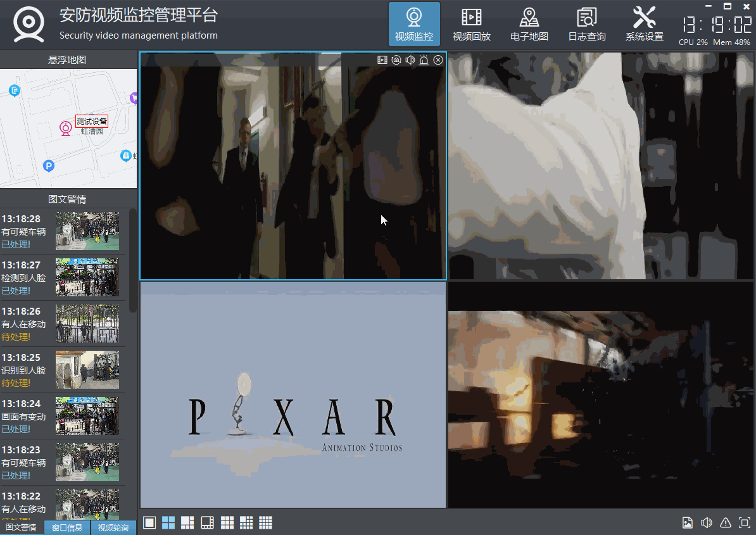This screenshot has height=535, width=756.
Task: Click the Mem 48% usage readout
Action: pos(731,42)
